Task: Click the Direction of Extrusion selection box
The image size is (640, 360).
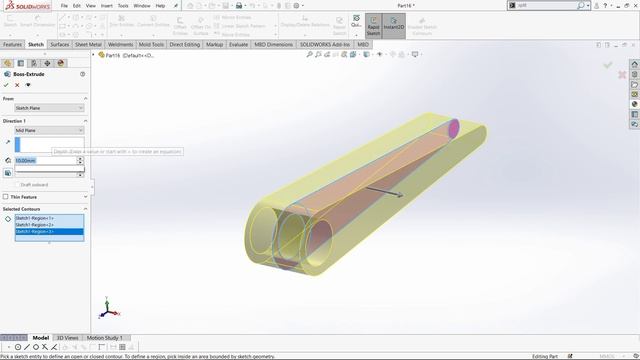Action: (x=49, y=145)
